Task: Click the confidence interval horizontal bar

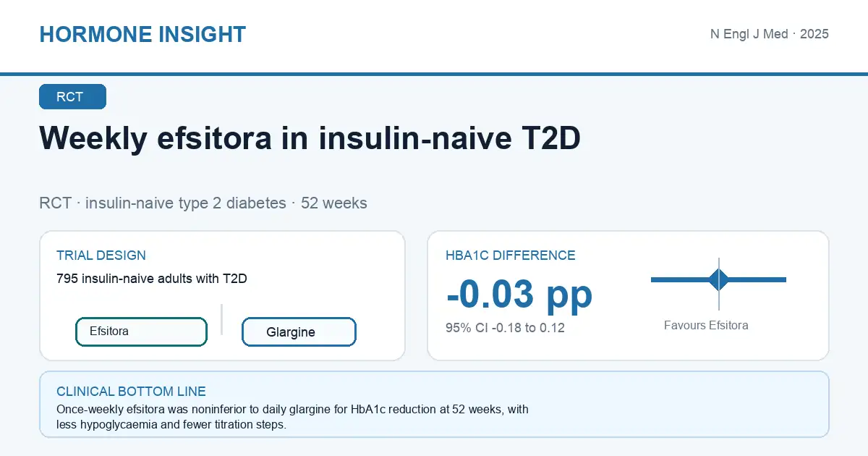Action: [x=718, y=279]
